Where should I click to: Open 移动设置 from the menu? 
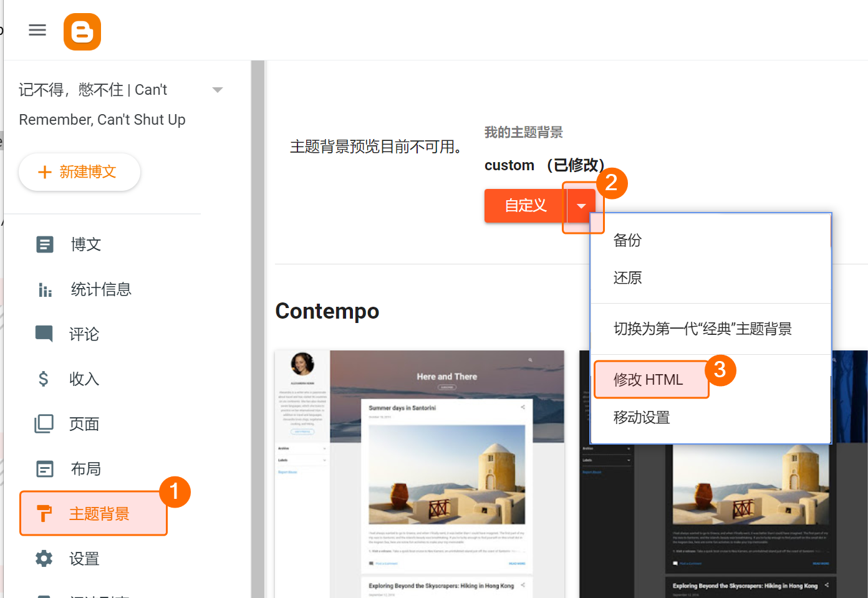click(642, 418)
